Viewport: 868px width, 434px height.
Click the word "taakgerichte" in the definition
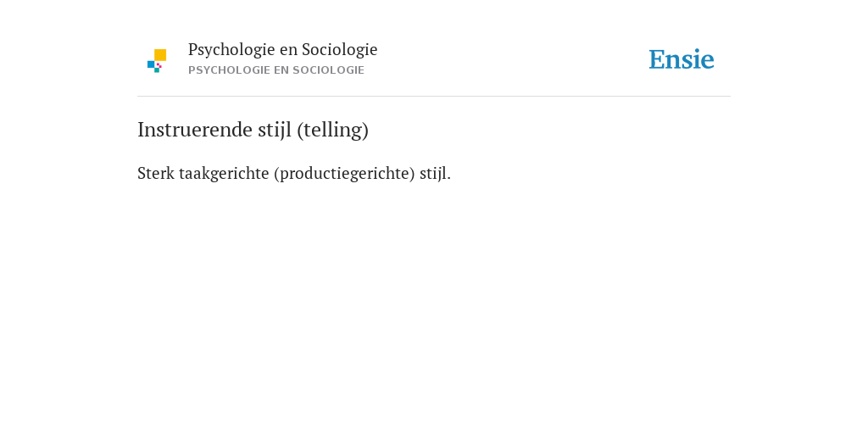(x=224, y=175)
